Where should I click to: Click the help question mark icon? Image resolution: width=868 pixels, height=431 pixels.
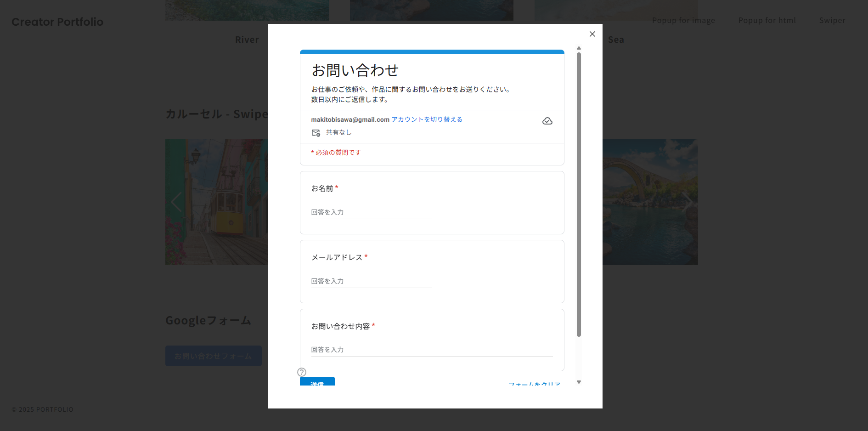pyautogui.click(x=302, y=372)
